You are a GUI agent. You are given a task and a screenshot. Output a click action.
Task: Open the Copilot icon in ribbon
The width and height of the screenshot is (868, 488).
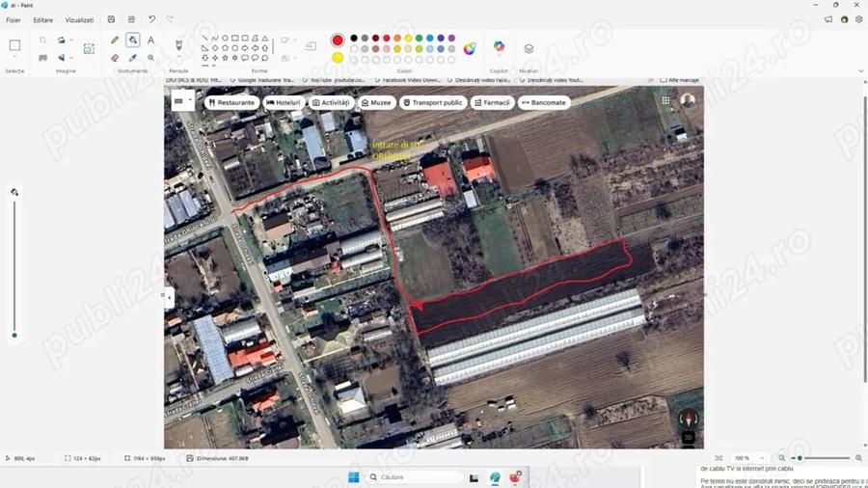(x=499, y=47)
